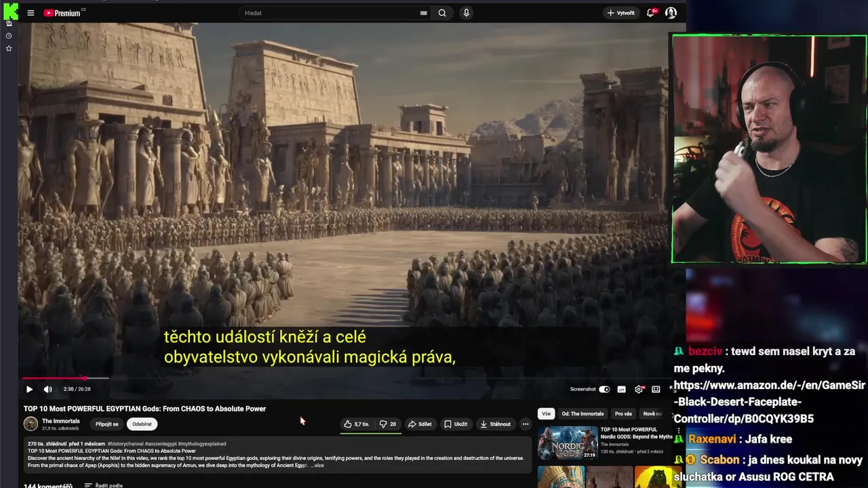Click the Připojit se join button
Image resolution: width=868 pixels, height=488 pixels.
[107, 424]
